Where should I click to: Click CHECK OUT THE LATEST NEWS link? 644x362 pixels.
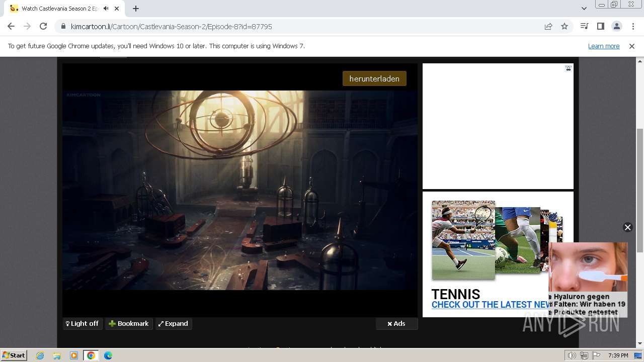pos(491,305)
